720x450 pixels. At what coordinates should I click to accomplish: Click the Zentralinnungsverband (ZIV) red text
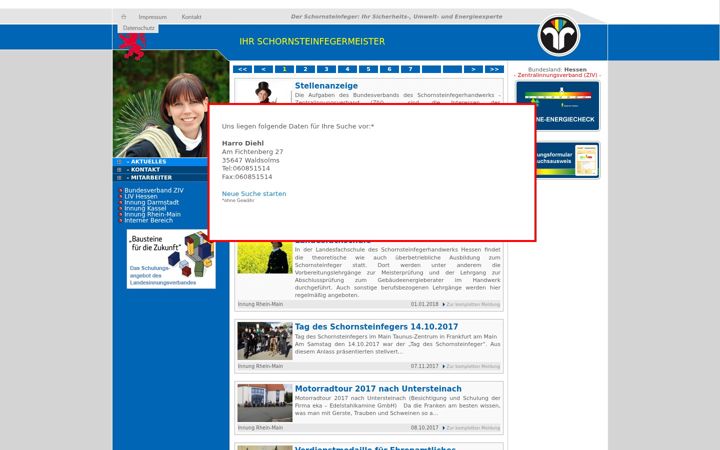557,75
